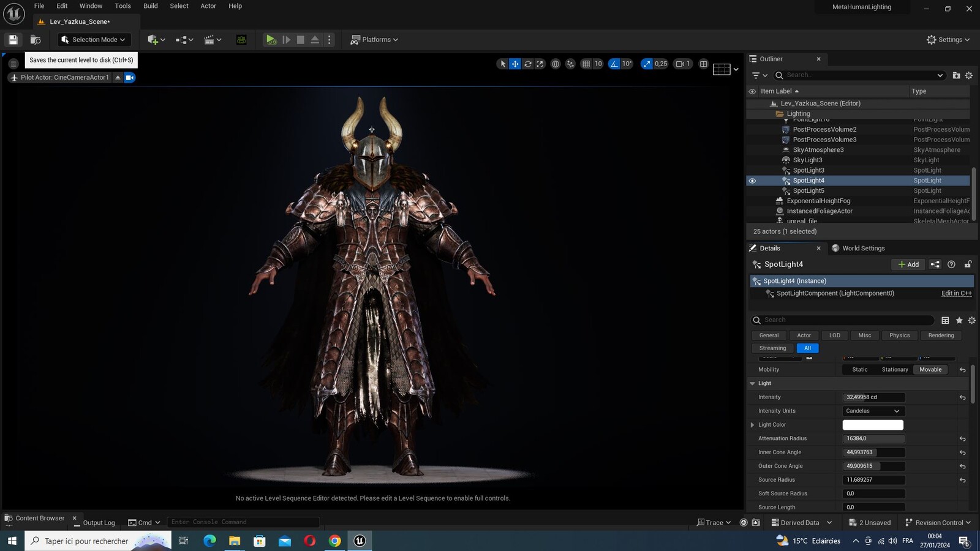Start Play in Editor with the green play button

click(x=271, y=40)
